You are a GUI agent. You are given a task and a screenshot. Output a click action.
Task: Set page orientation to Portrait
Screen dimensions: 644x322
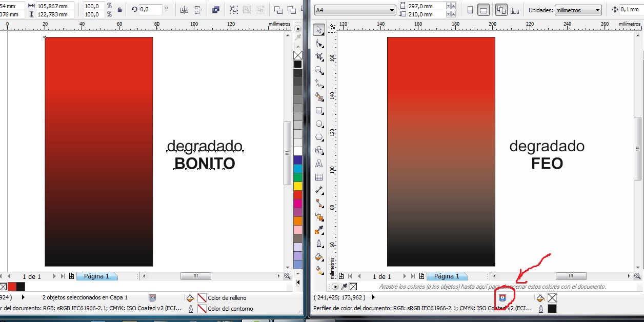coord(470,10)
